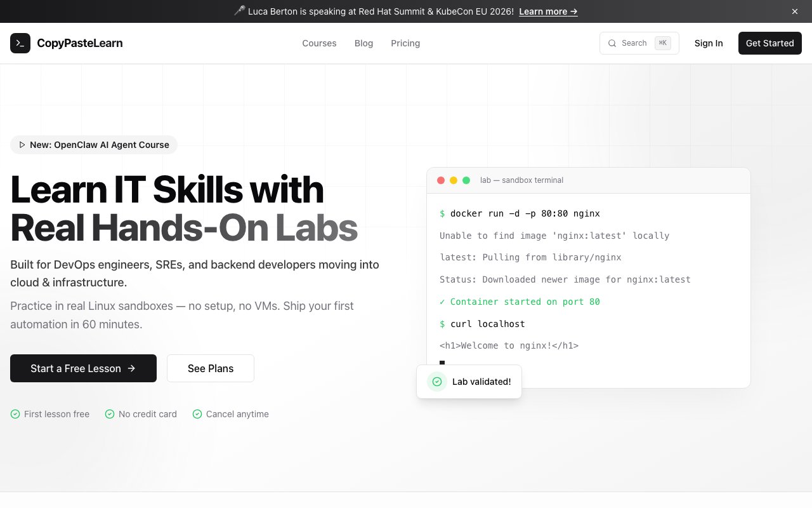812x508 pixels.
Task: Open the New: OpenClaw AI Agent Course badge
Action: pos(94,145)
